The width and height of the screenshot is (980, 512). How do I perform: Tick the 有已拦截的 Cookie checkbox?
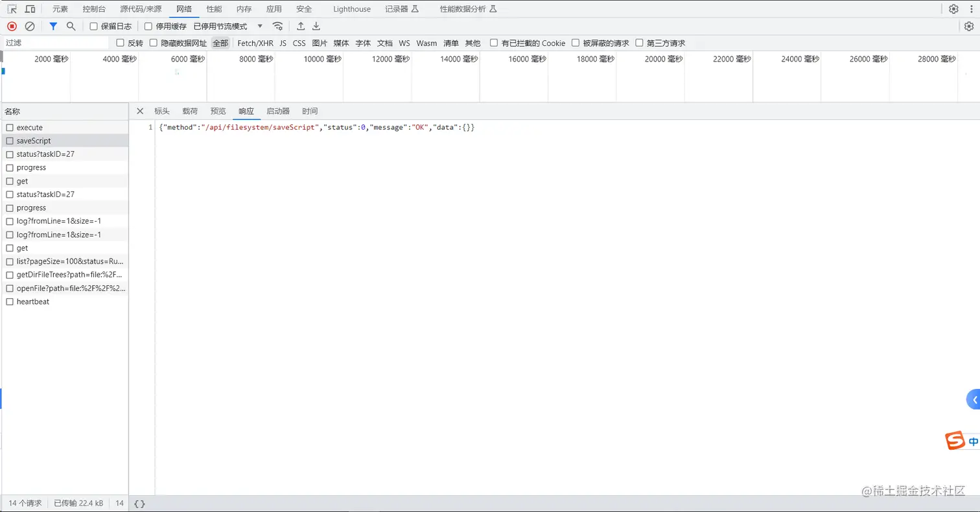click(494, 43)
